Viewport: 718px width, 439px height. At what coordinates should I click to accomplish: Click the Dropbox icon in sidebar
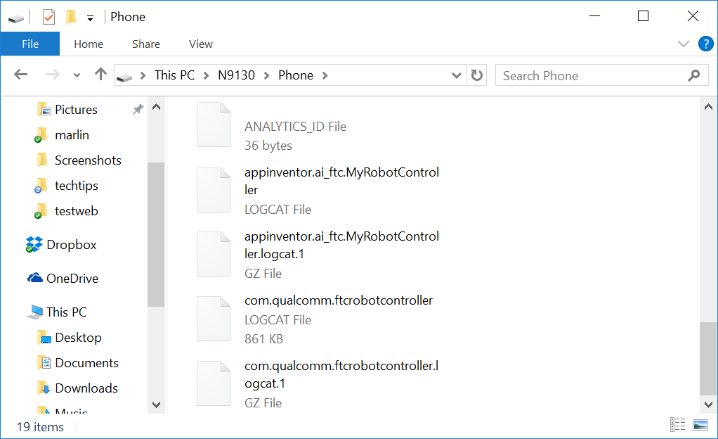34,244
